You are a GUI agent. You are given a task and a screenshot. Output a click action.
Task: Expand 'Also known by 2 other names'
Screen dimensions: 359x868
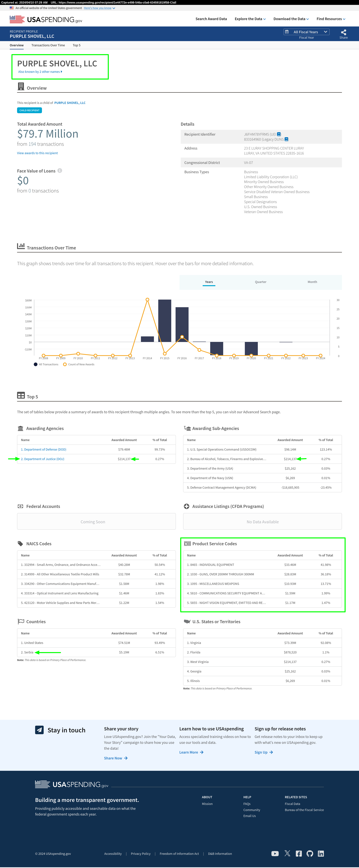(x=40, y=71)
